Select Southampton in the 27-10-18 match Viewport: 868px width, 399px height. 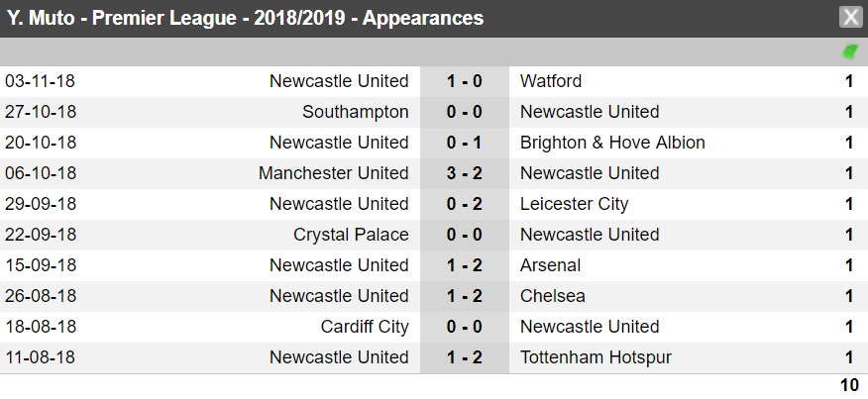click(356, 112)
